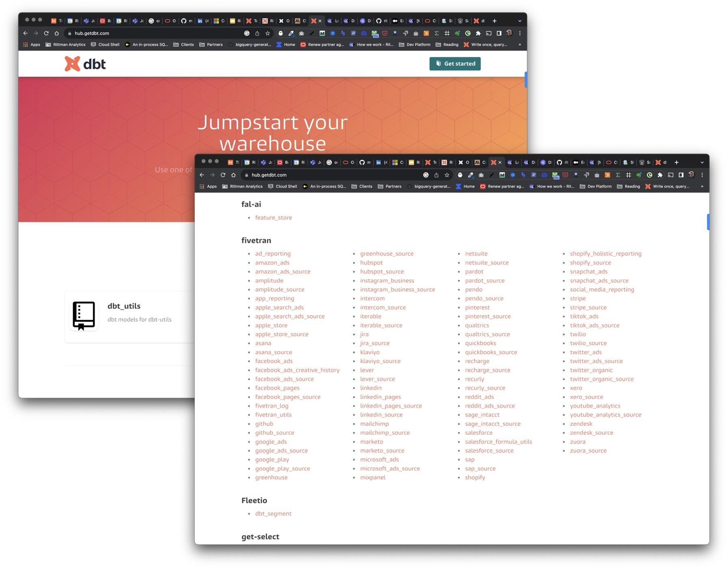Open the Dev Platform bookmark folder in the front window
728x569 pixels.
595,186
